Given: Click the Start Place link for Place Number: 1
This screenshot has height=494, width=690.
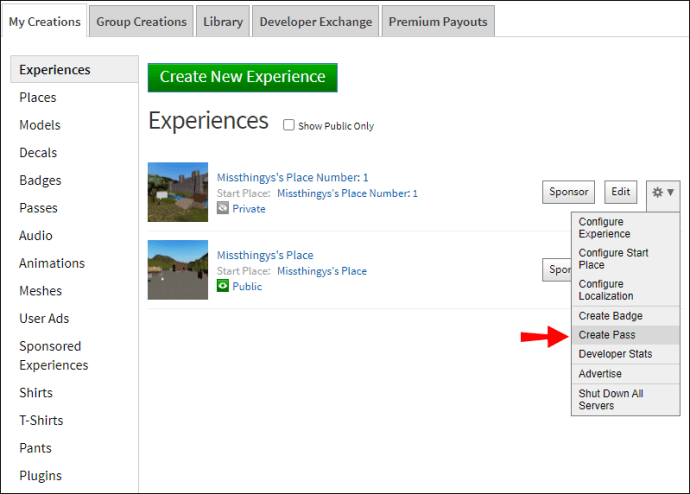Looking at the screenshot, I should pyautogui.click(x=347, y=193).
